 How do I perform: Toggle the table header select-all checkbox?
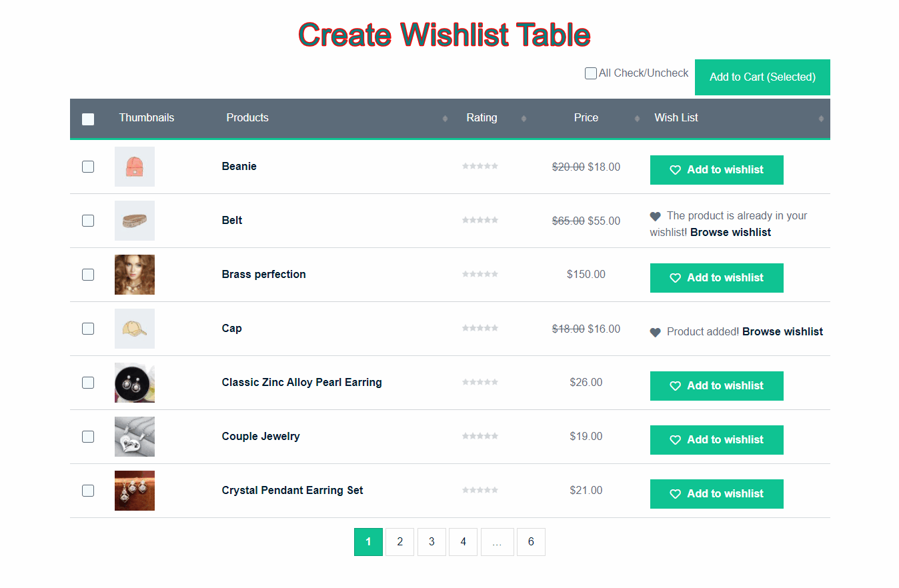point(88,119)
